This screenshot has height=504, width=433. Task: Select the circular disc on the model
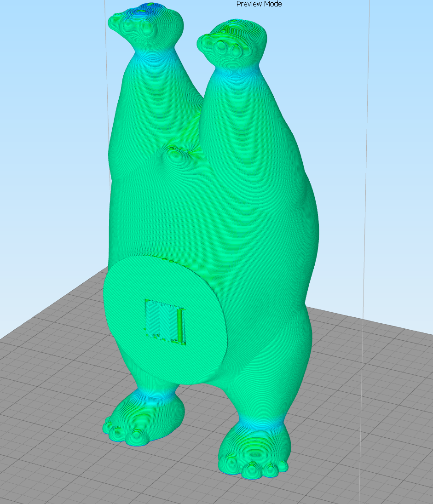(165, 320)
